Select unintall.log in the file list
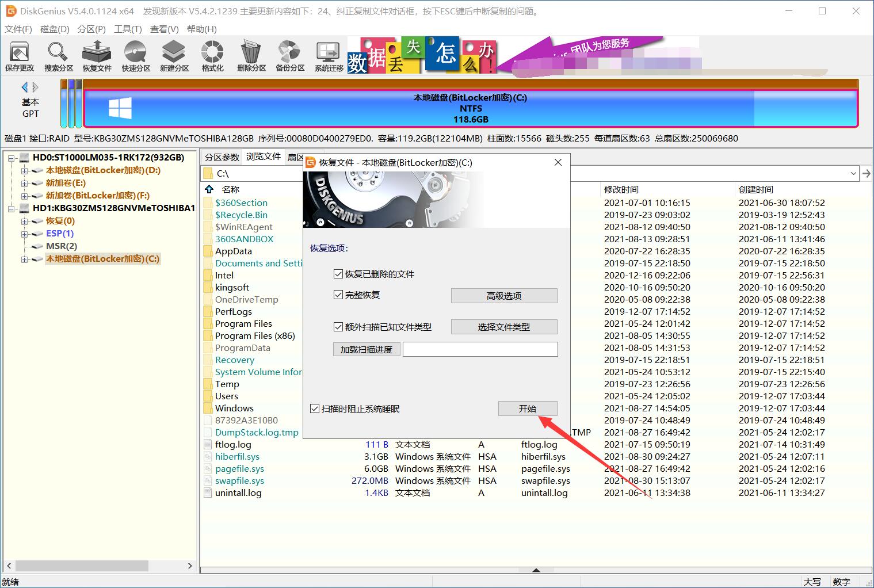Image resolution: width=874 pixels, height=588 pixels. point(238,492)
